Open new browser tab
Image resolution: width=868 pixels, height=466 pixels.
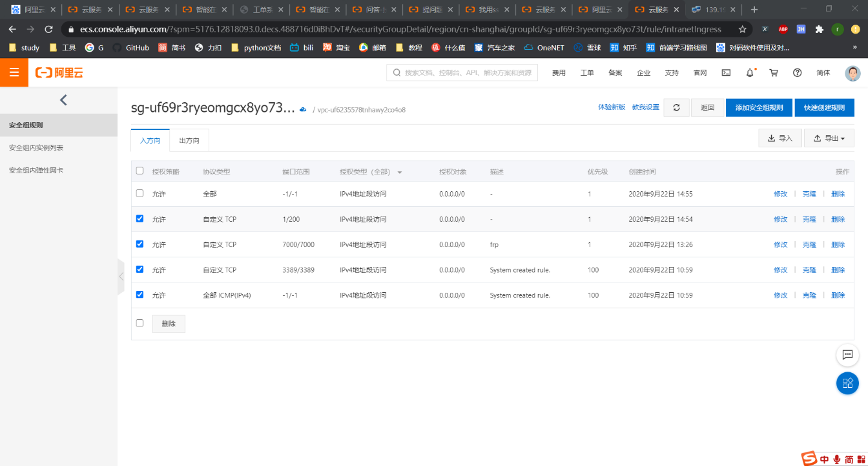tap(754, 10)
